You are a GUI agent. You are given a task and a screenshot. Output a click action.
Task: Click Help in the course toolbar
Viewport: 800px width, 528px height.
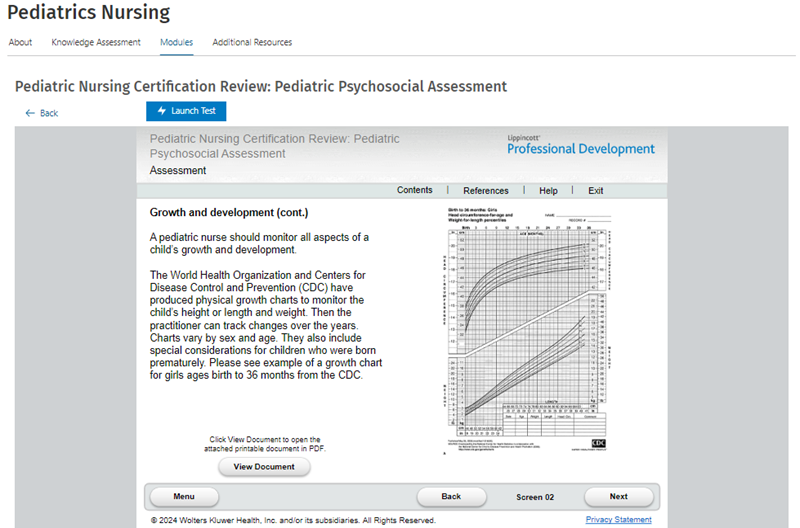click(x=548, y=190)
